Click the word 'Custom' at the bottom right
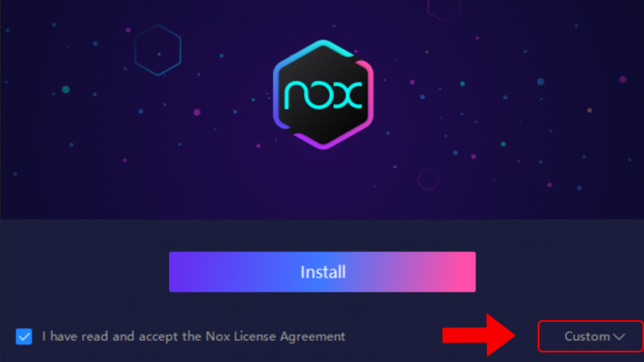 click(x=587, y=336)
